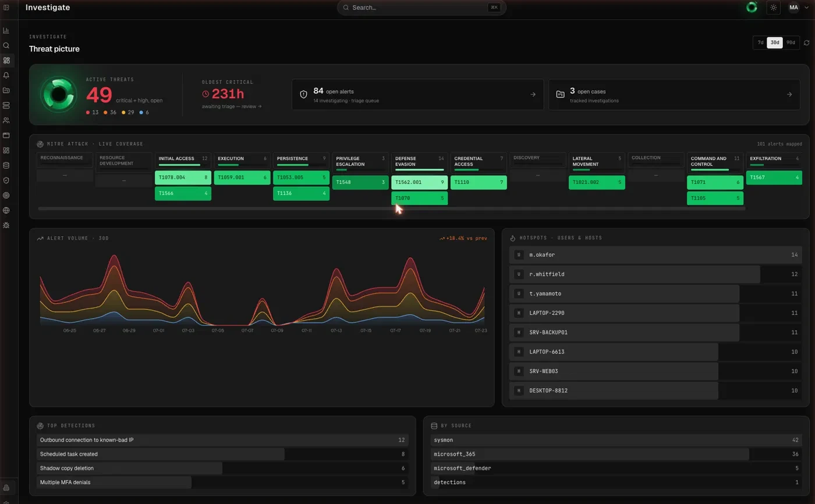Click the MA user avatar

(794, 8)
